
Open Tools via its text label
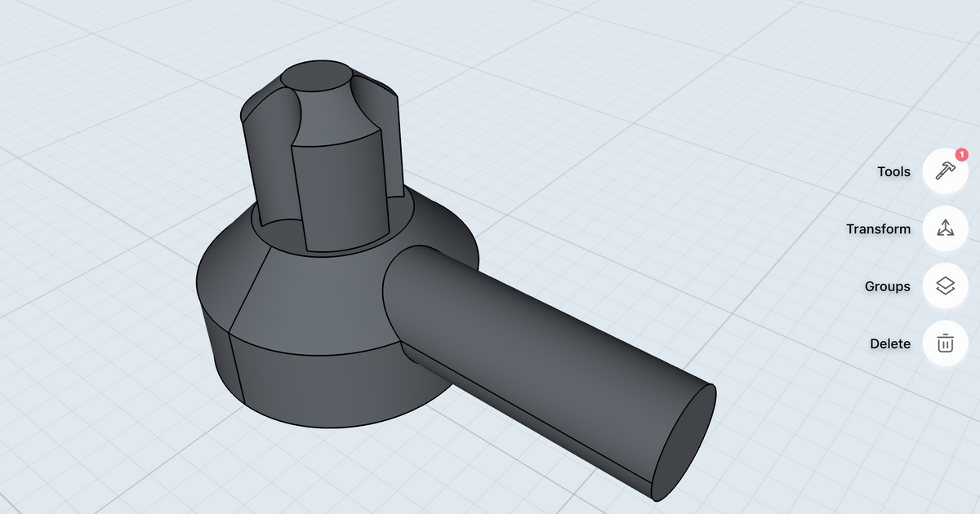pyautogui.click(x=893, y=172)
